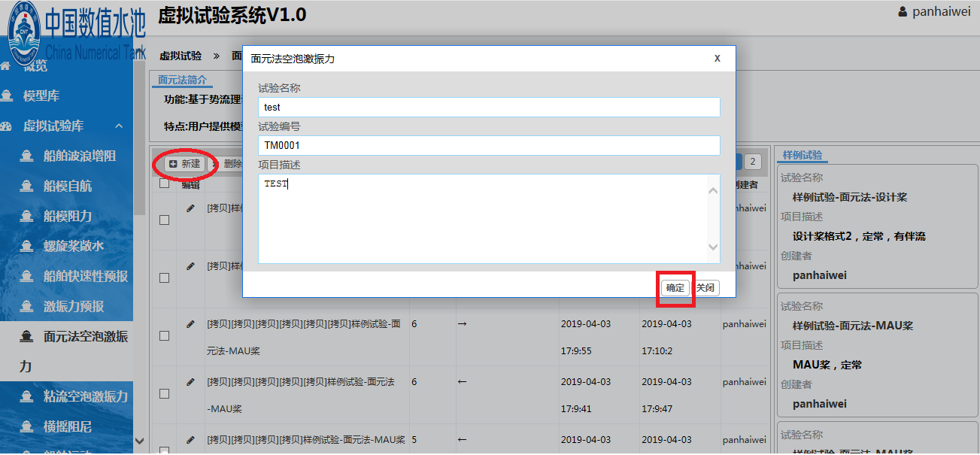Close the dialog with the X button
The width and height of the screenshot is (980, 455).
(x=717, y=59)
